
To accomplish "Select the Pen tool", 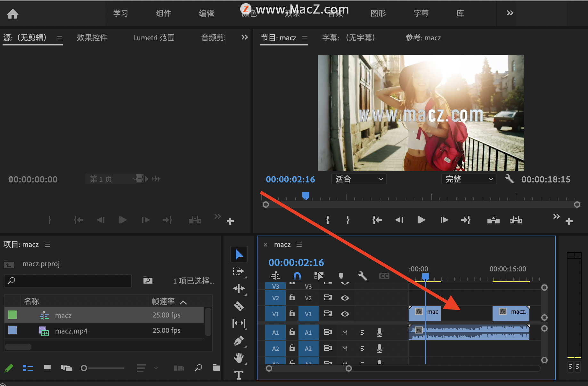I will pyautogui.click(x=239, y=341).
